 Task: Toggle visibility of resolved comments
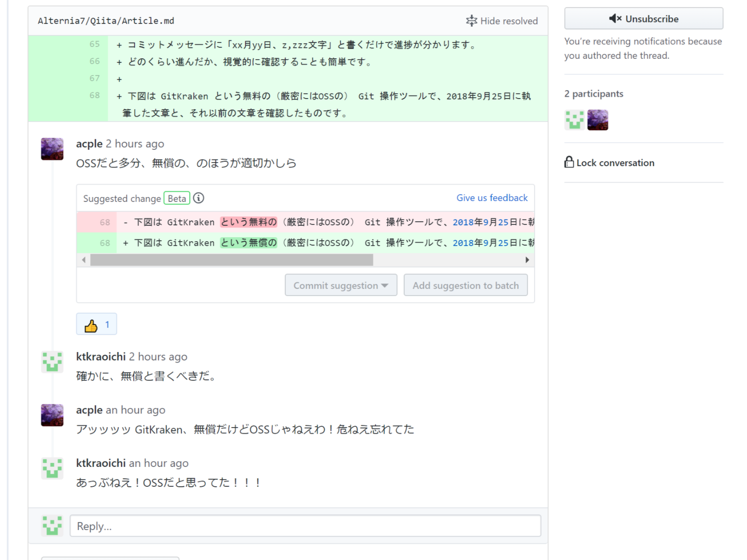click(502, 20)
